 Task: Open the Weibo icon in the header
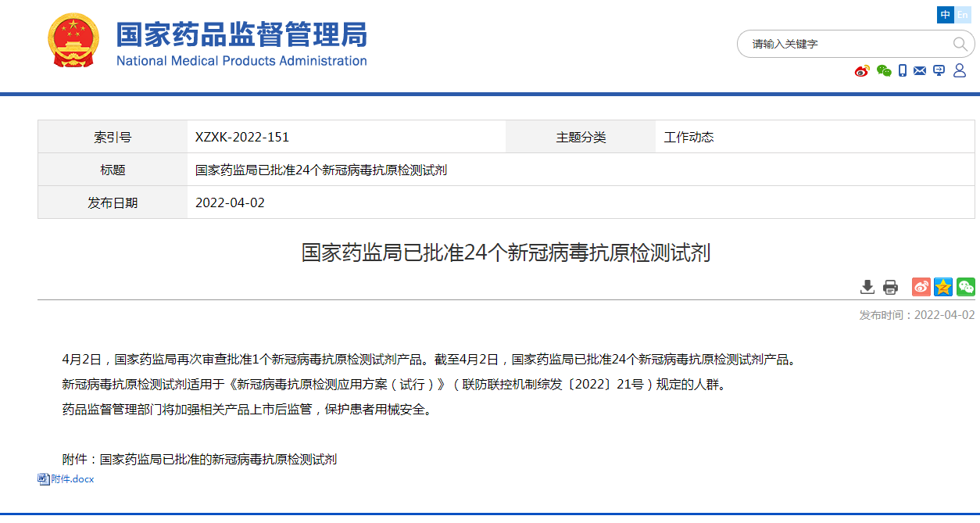click(x=862, y=71)
